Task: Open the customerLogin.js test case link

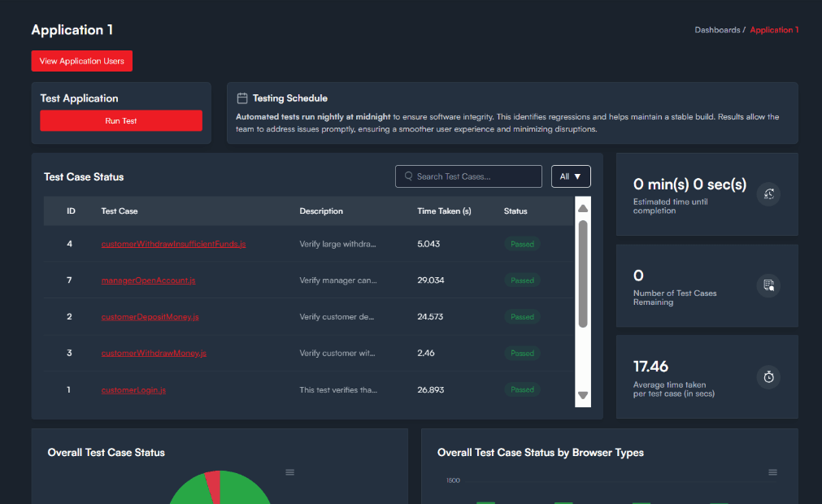Action: point(133,390)
